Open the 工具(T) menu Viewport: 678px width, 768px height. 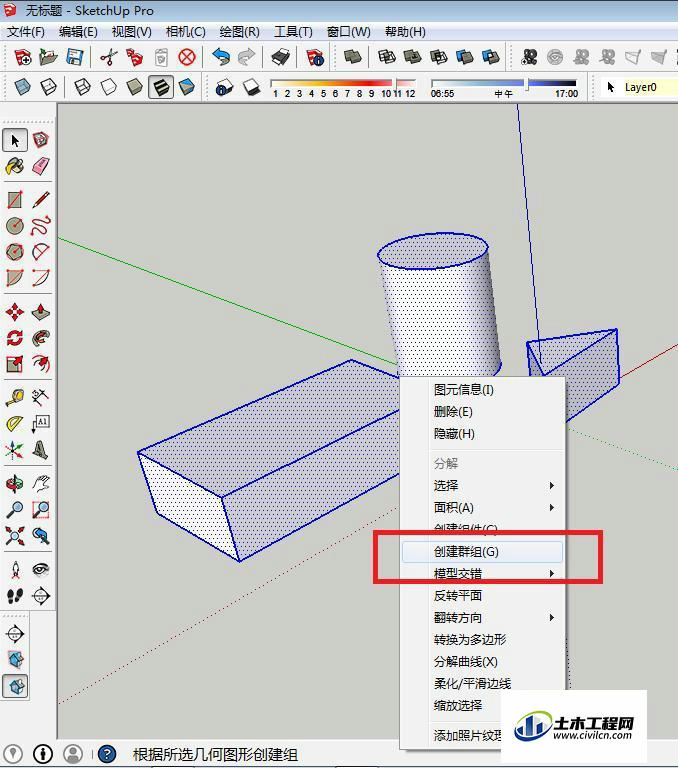(293, 32)
